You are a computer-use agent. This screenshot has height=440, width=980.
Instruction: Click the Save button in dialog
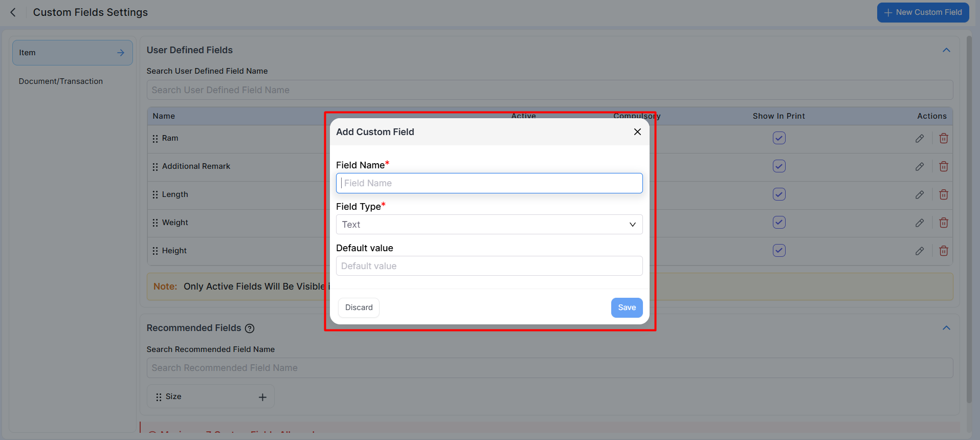627,307
